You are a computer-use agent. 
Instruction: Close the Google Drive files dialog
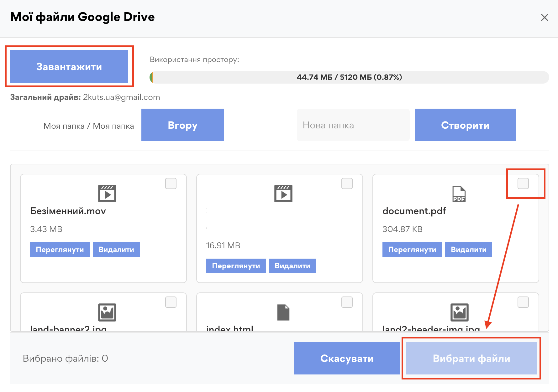pyautogui.click(x=544, y=18)
